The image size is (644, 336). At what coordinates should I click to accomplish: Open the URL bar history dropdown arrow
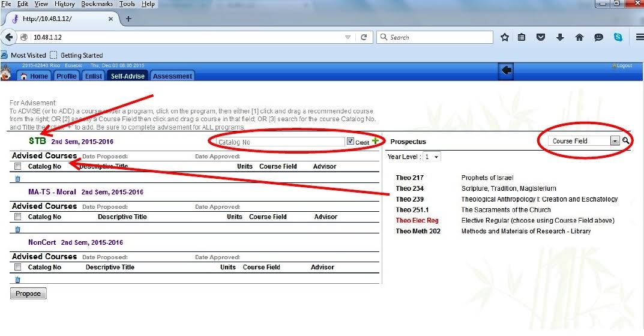pyautogui.click(x=348, y=37)
